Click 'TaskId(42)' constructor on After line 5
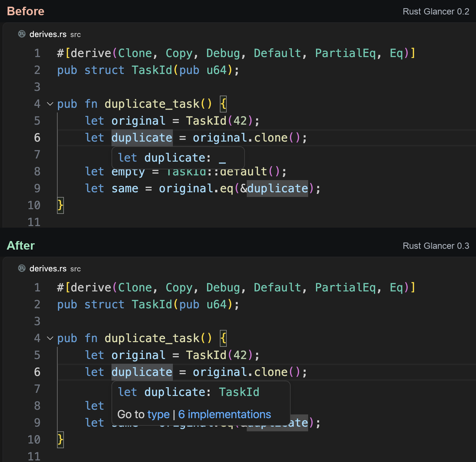476x462 pixels. coord(220,355)
